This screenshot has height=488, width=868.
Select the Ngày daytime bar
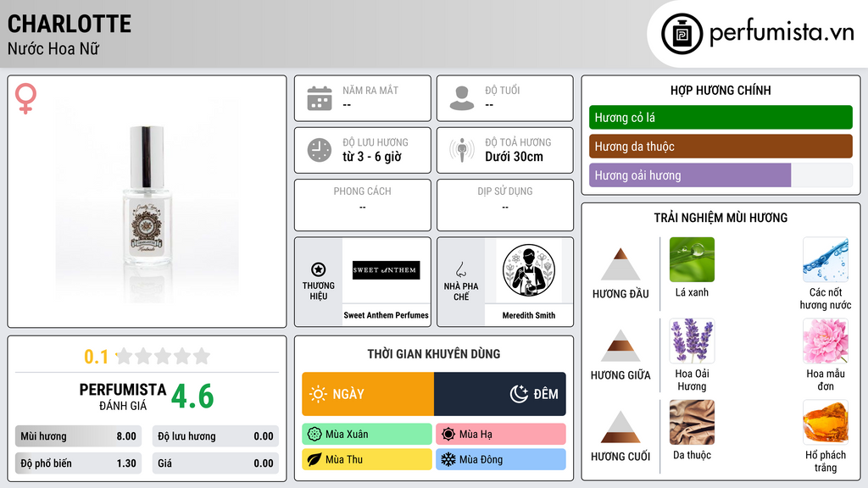[x=368, y=394]
